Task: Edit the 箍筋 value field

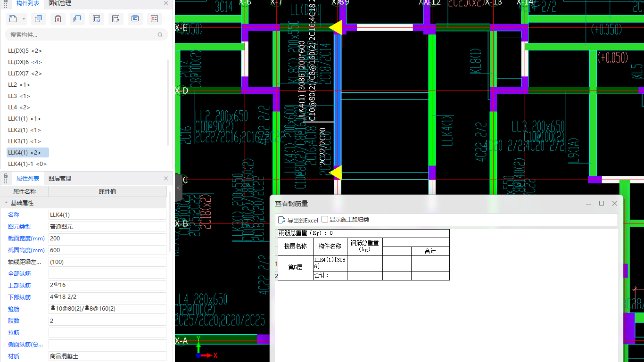Action: point(107,309)
